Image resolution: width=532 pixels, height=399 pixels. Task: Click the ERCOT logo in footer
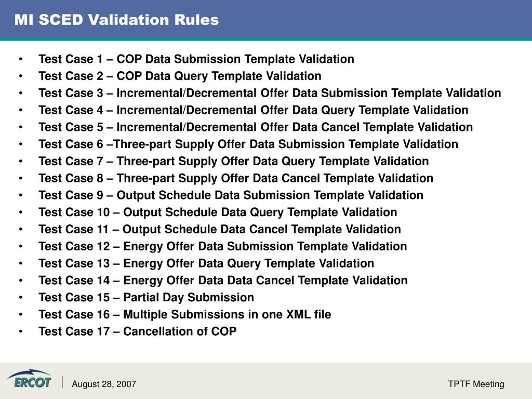click(29, 379)
